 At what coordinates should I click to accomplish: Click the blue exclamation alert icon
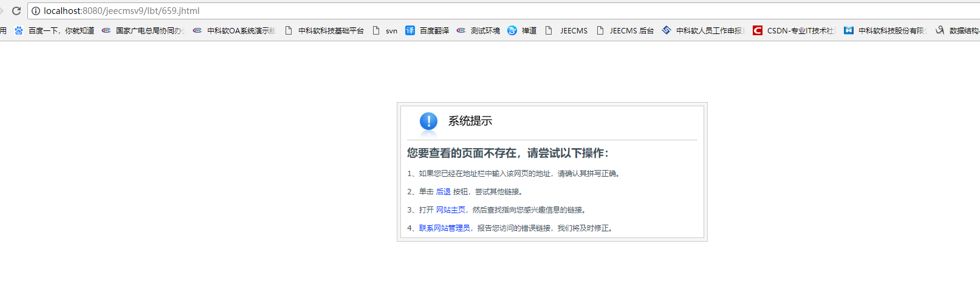pyautogui.click(x=428, y=121)
